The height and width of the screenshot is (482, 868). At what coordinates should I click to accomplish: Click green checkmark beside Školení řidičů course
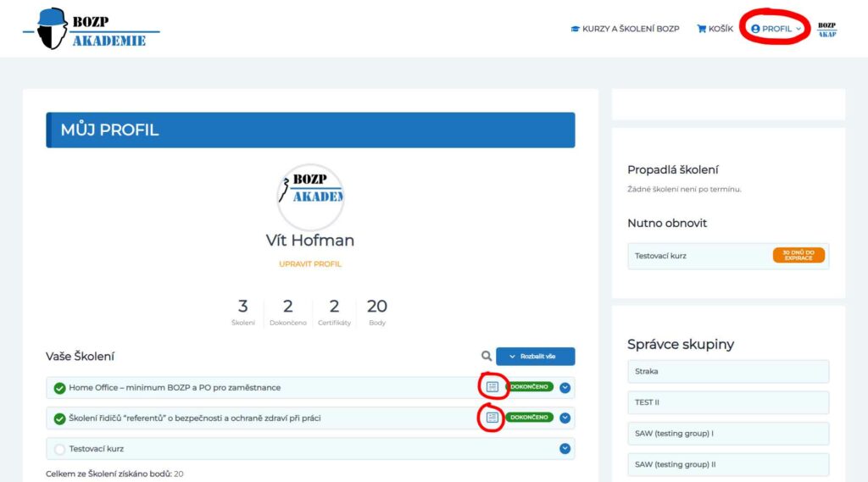click(x=59, y=418)
